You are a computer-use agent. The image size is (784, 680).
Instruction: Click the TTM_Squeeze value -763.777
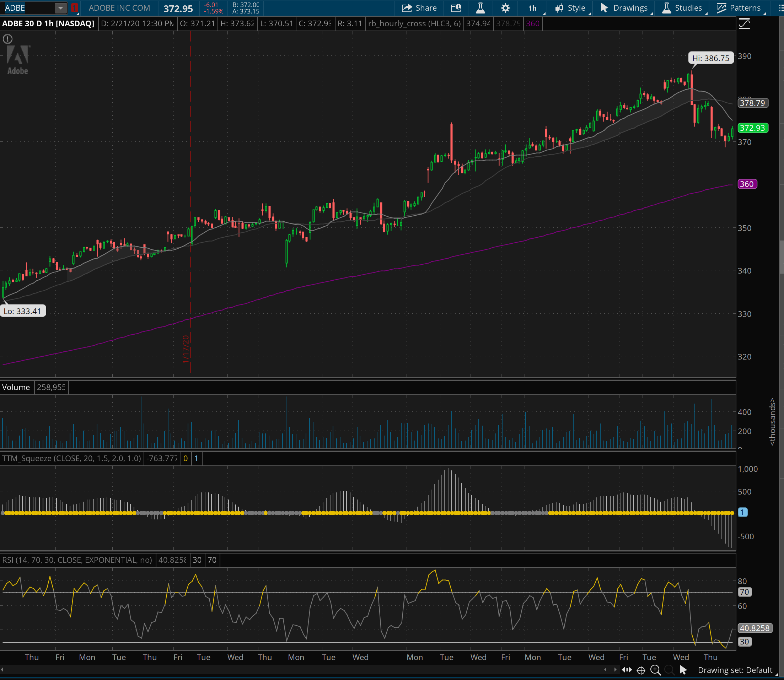point(162,458)
